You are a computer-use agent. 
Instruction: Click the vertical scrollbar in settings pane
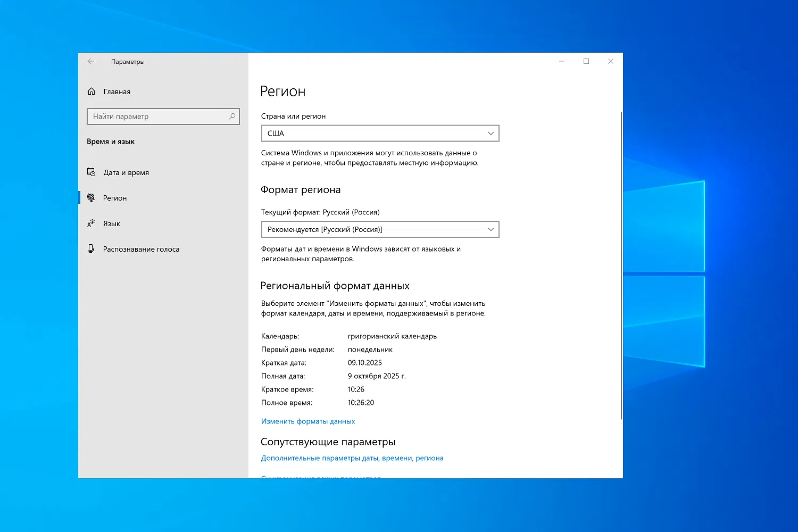pos(621,266)
